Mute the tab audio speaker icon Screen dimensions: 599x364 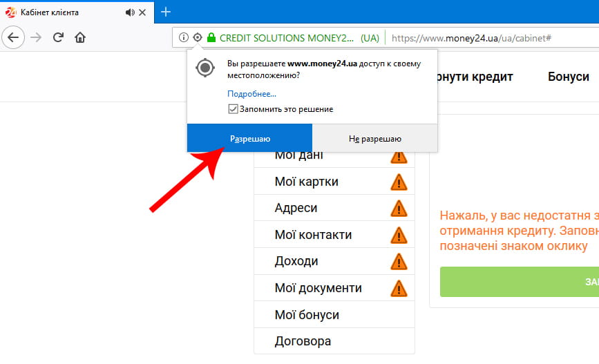pos(130,12)
